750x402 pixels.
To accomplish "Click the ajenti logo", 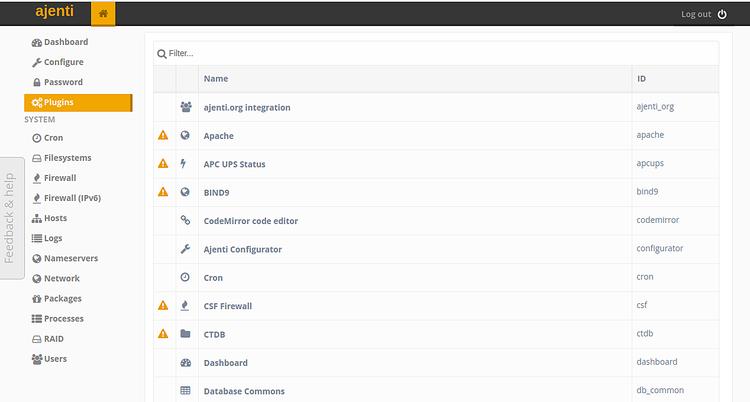I will pyautogui.click(x=55, y=11).
